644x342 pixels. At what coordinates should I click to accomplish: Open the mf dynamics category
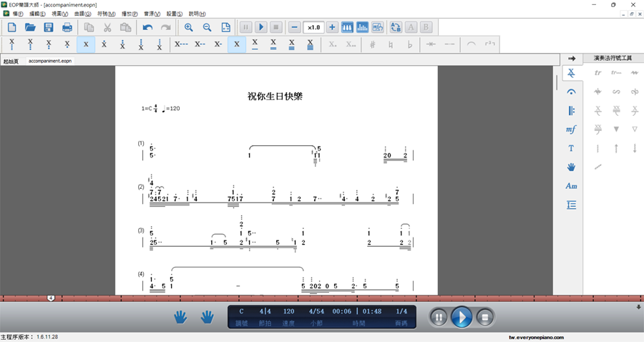(571, 130)
